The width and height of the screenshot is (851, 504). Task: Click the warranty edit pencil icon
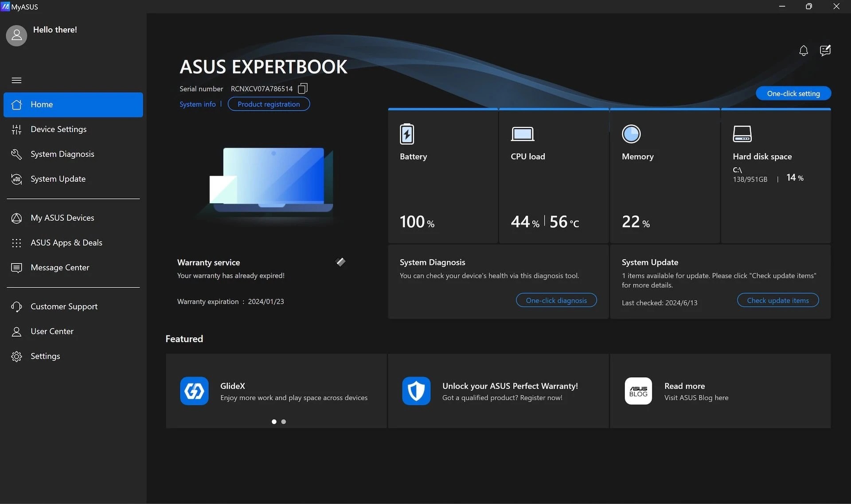340,262
